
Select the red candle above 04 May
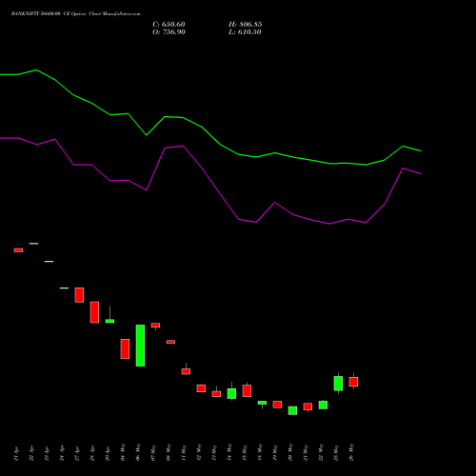point(125,348)
